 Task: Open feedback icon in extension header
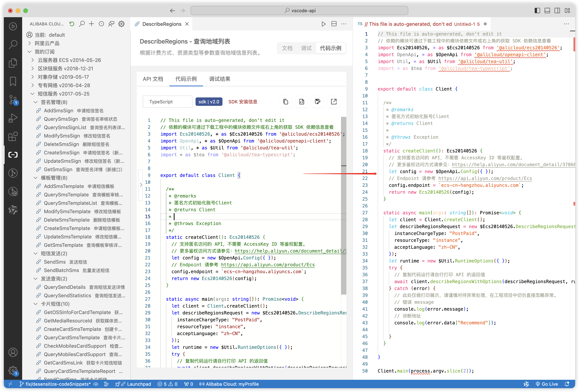pyautogui.click(x=111, y=24)
